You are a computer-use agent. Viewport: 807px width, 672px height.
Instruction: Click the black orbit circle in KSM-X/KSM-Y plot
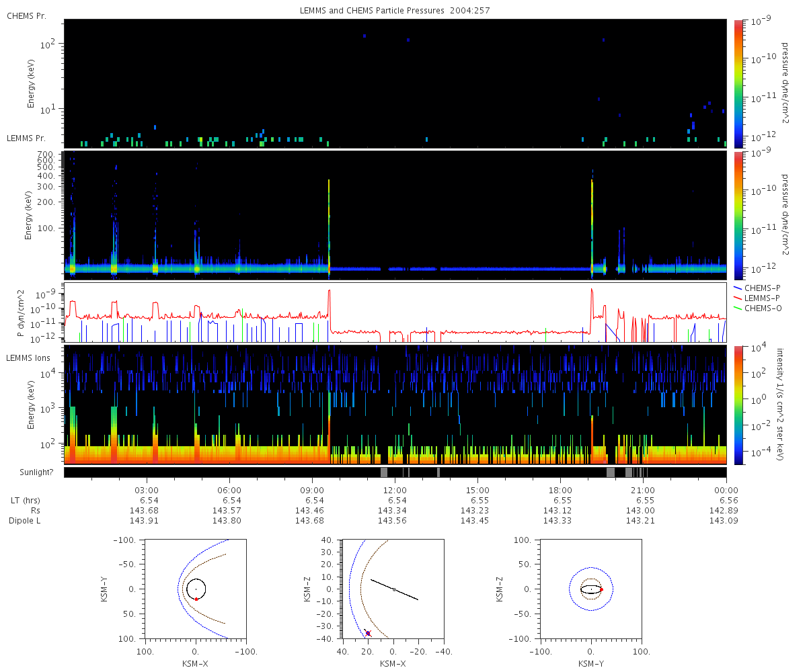pyautogui.click(x=196, y=589)
